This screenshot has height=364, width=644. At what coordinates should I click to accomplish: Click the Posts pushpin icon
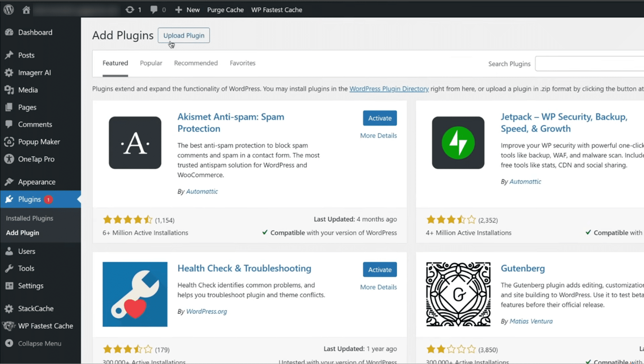tap(9, 55)
